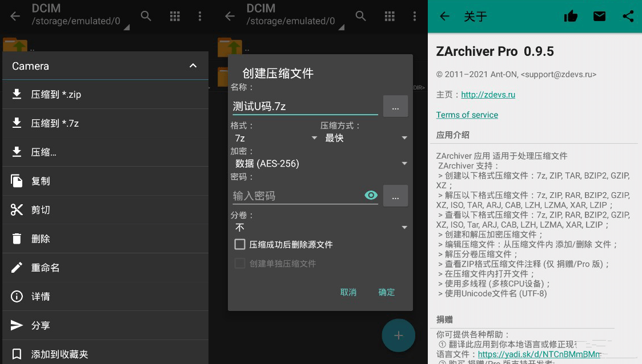Select 压缩到 *.zip menu entry
The image size is (642, 364).
[56, 94]
